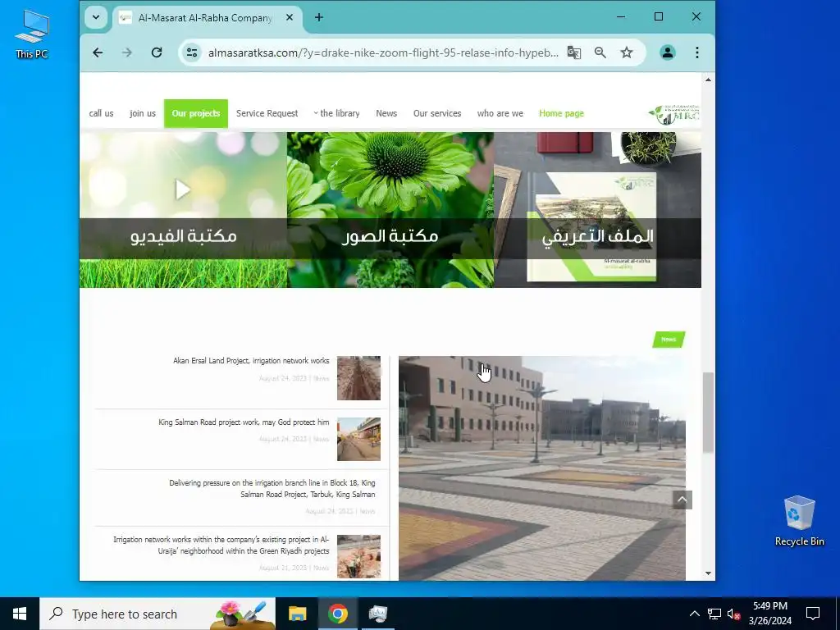The height and width of the screenshot is (630, 840).
Task: Open the call us menu item
Action: pyautogui.click(x=101, y=113)
